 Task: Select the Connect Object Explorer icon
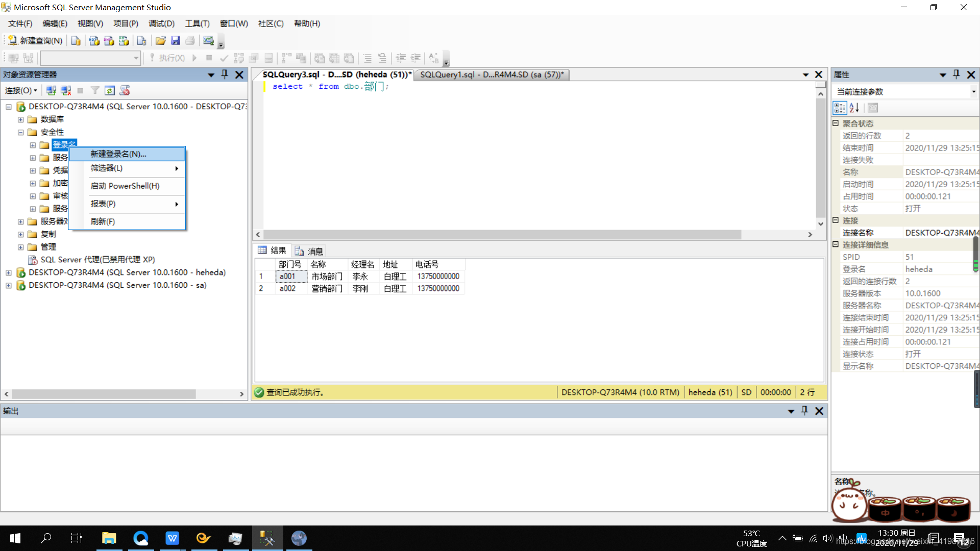(51, 90)
